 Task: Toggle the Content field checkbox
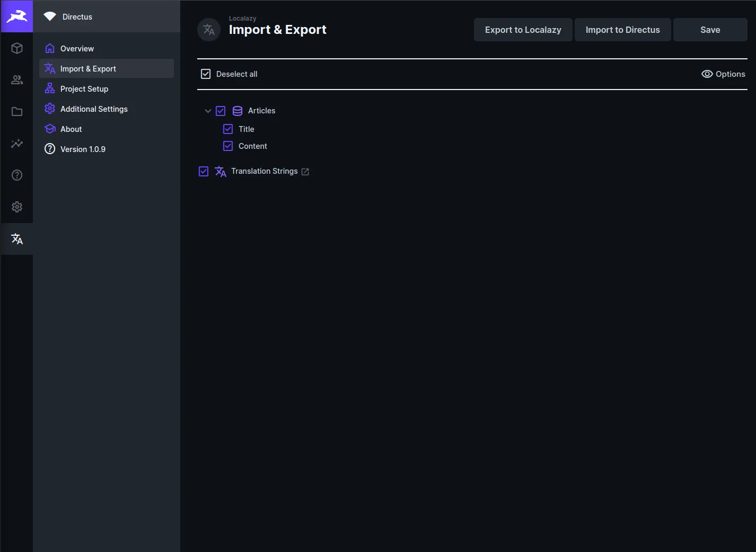pyautogui.click(x=228, y=146)
